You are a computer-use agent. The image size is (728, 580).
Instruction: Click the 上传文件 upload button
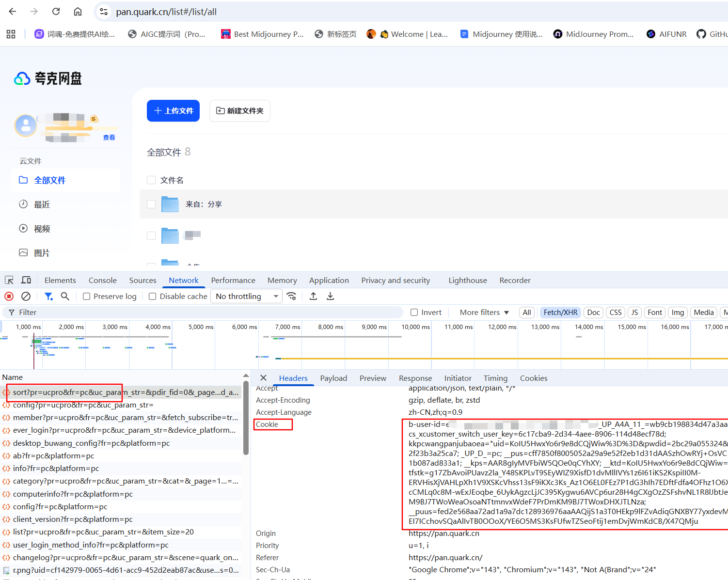click(x=173, y=111)
